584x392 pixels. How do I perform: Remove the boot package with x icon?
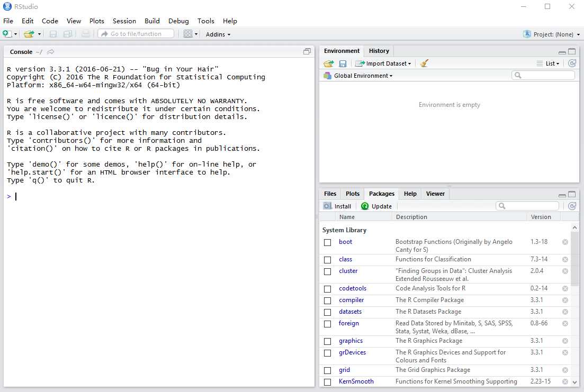point(565,242)
